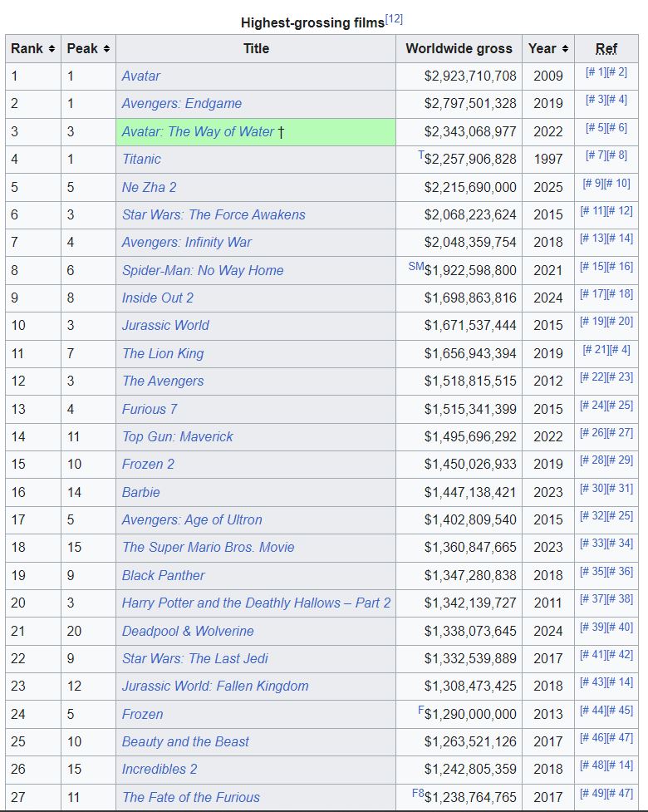648x812 pixels.
Task: Open Avengers: Endgame article
Action: tap(182, 104)
